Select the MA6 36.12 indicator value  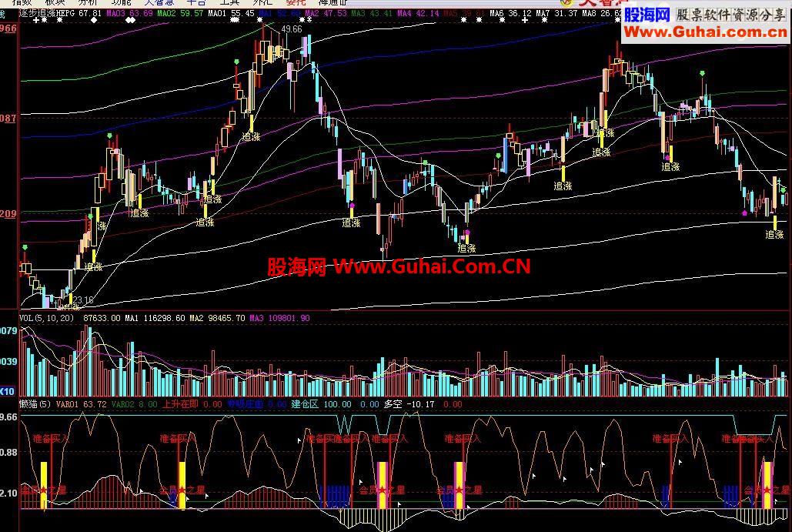pos(510,13)
